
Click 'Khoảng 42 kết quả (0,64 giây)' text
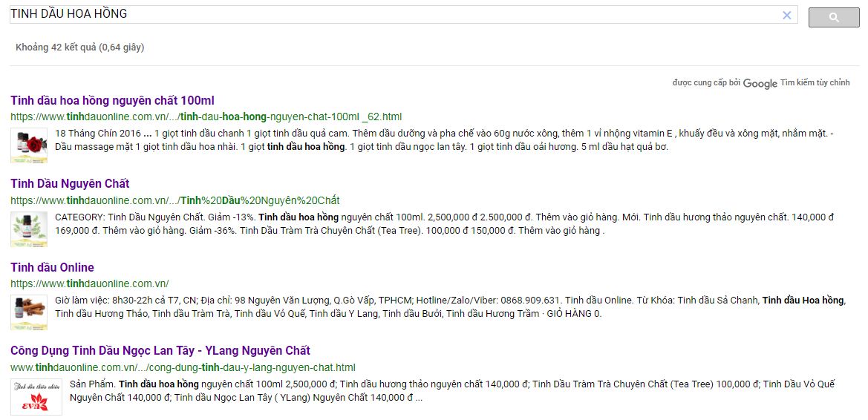click(x=79, y=47)
